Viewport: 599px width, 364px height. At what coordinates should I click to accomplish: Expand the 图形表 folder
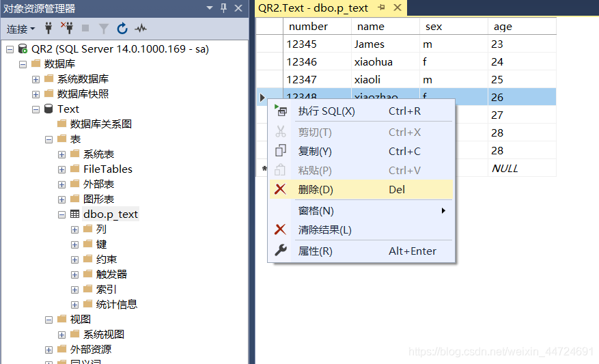coord(62,200)
